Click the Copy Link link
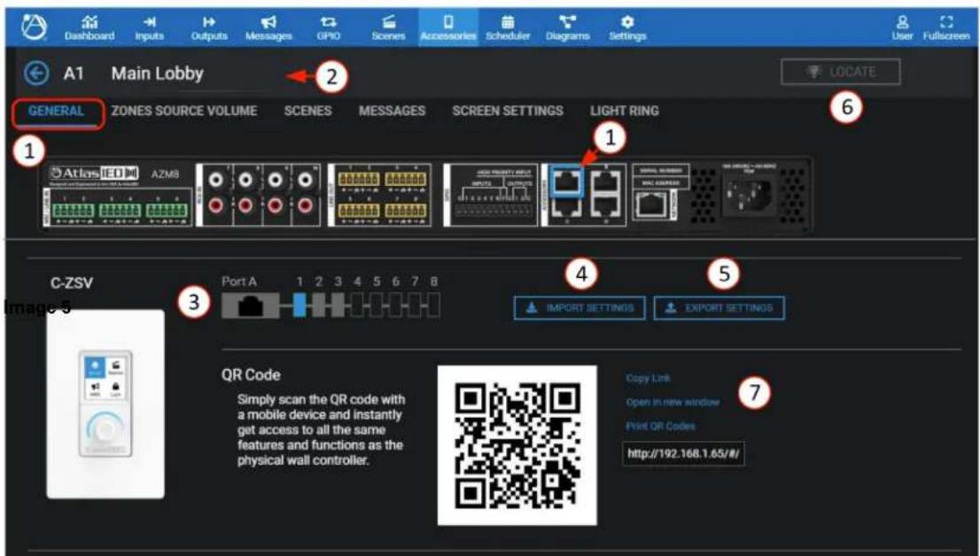Viewport: 980px width, 556px height. (x=648, y=378)
